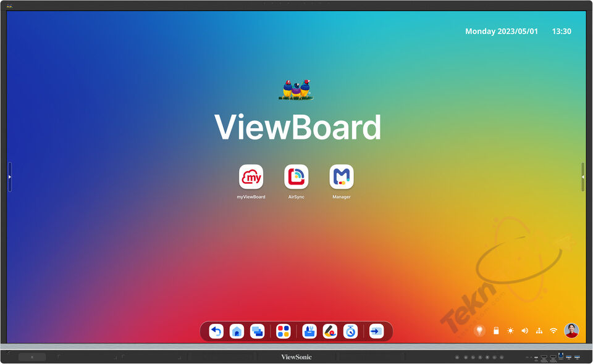The image size is (593, 364).
Task: Open brightness settings via sun icon
Action: coord(511,331)
